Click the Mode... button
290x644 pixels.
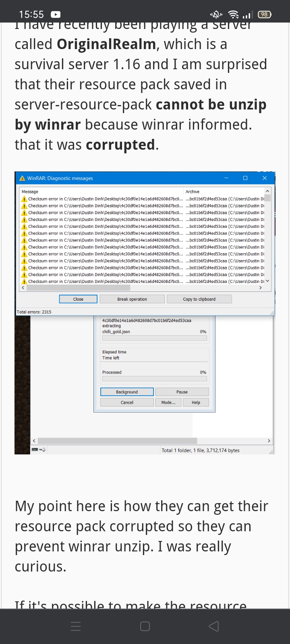pyautogui.click(x=168, y=402)
